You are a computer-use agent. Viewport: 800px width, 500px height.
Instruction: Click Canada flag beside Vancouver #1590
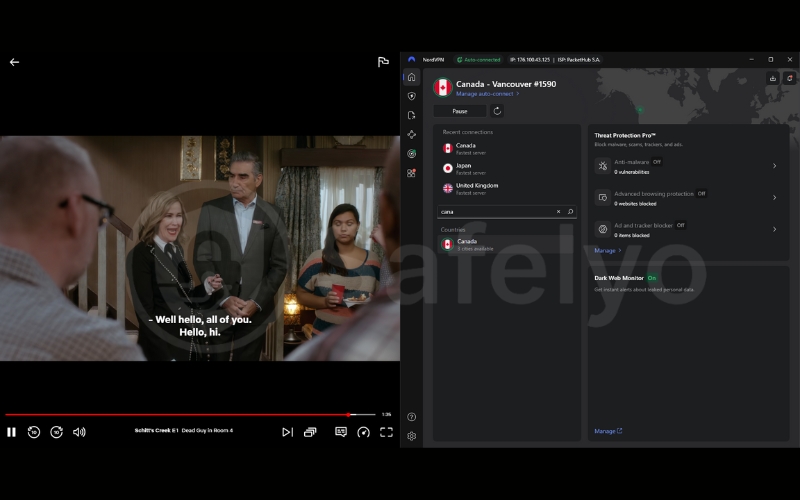(443, 87)
